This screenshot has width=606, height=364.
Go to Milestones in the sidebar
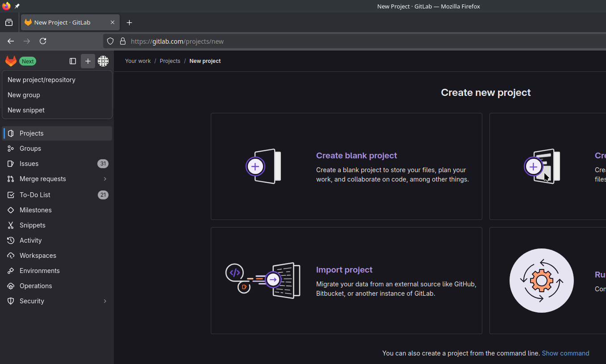click(x=36, y=210)
